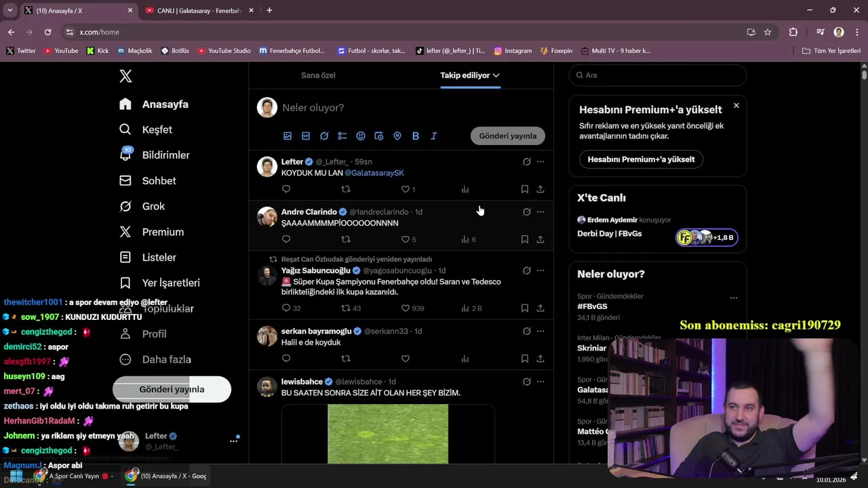Screen dimensions: 868x488
Task: Open Bildirimler notifications
Action: 155,155
